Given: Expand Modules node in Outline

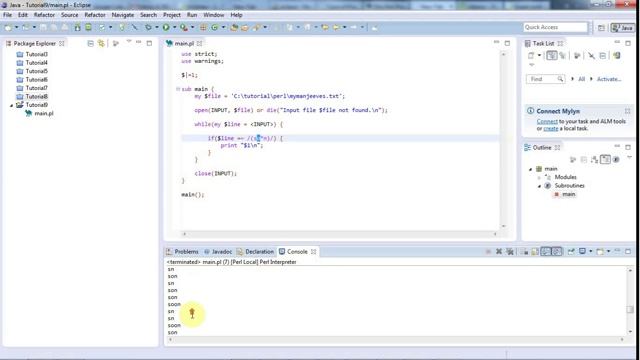Looking at the screenshot, I should coord(539,178).
